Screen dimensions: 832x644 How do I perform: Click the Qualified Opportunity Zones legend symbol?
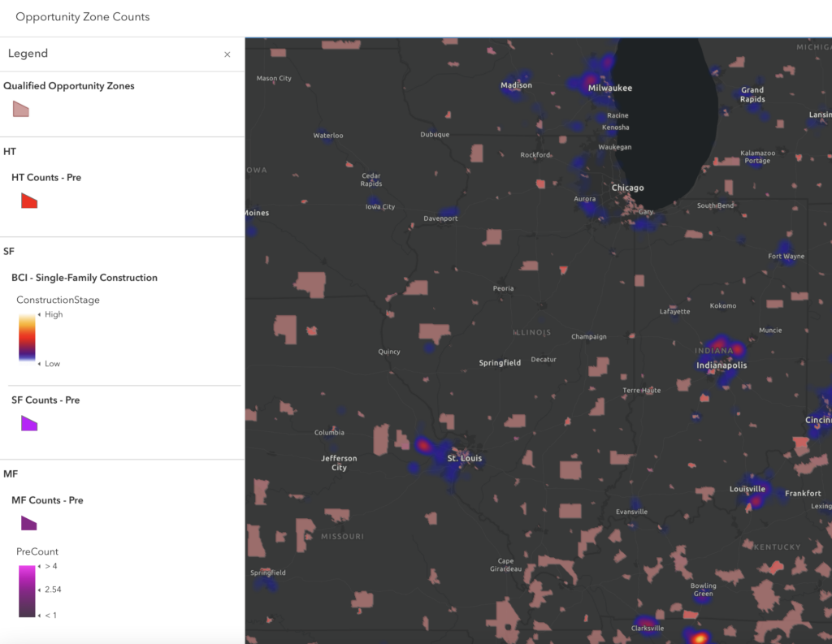coord(20,109)
